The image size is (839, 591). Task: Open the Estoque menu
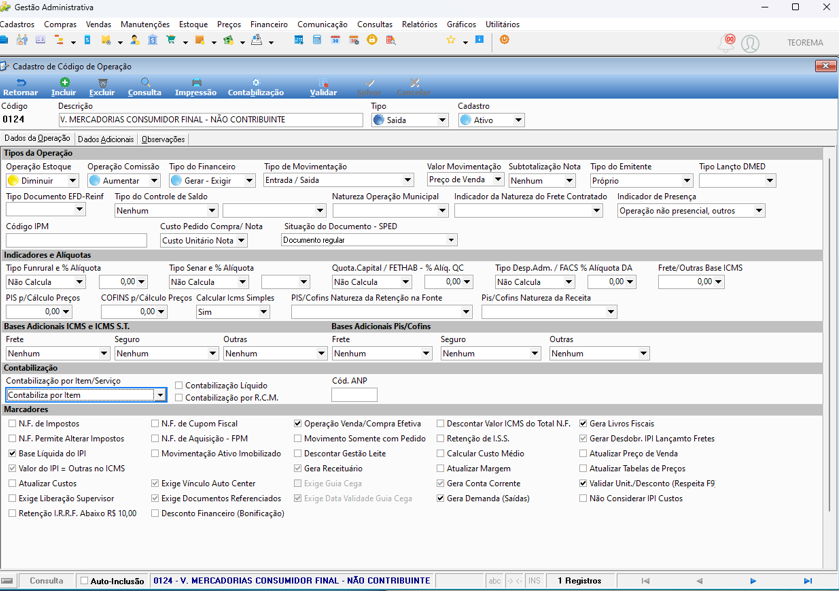193,25
